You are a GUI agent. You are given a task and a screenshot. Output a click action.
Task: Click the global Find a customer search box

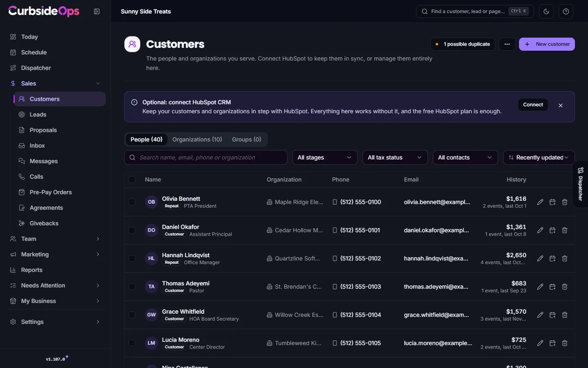pyautogui.click(x=475, y=11)
